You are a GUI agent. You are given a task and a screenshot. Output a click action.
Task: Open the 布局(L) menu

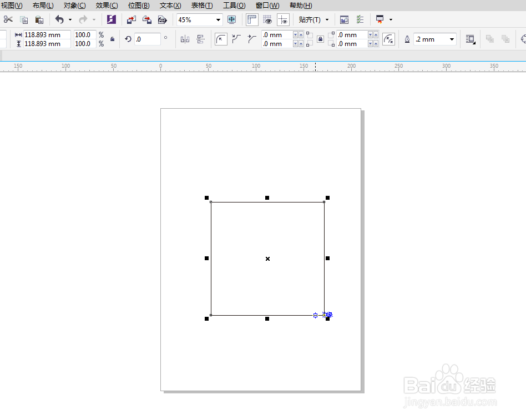pos(43,6)
